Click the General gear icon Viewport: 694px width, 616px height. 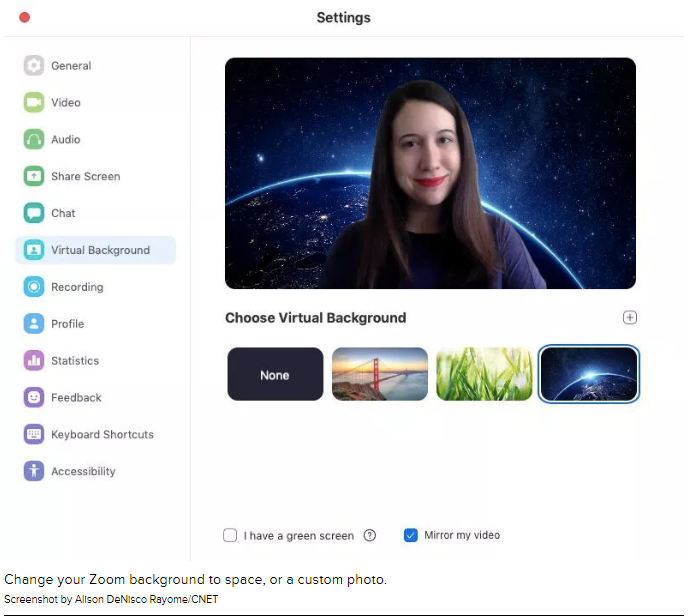tap(34, 66)
